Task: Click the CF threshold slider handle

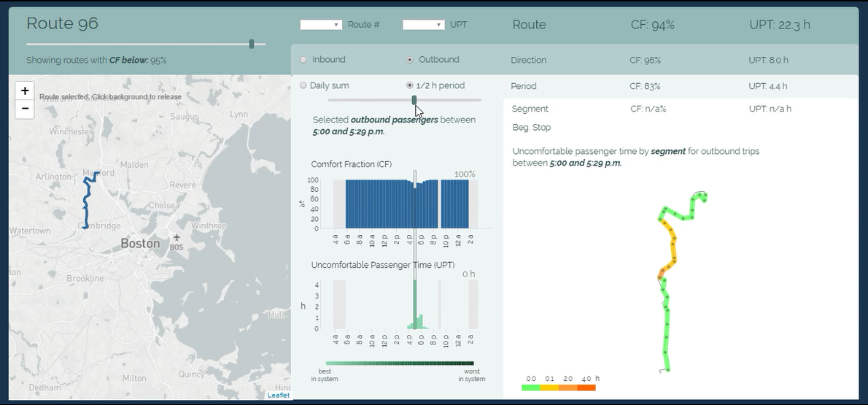Action: 252,45
